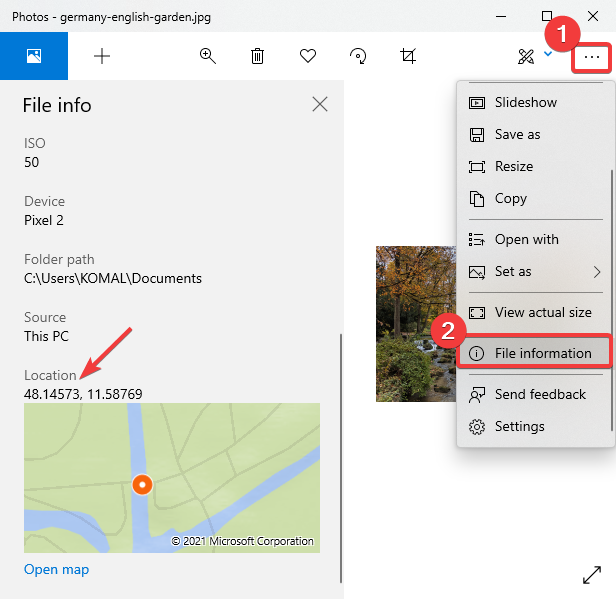Expand the Set as submenu arrow
616x599 pixels.
click(597, 271)
